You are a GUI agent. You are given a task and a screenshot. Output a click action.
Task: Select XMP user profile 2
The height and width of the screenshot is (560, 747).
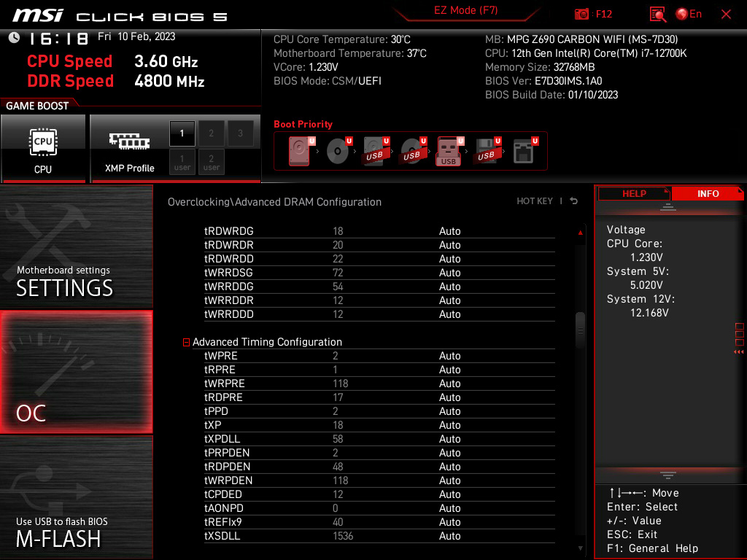(x=211, y=162)
